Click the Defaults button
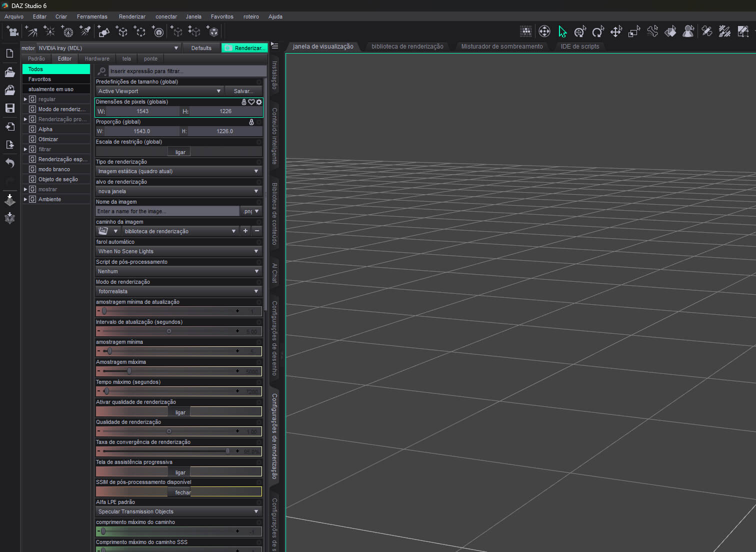Screen dimensions: 756x552 (x=201, y=48)
